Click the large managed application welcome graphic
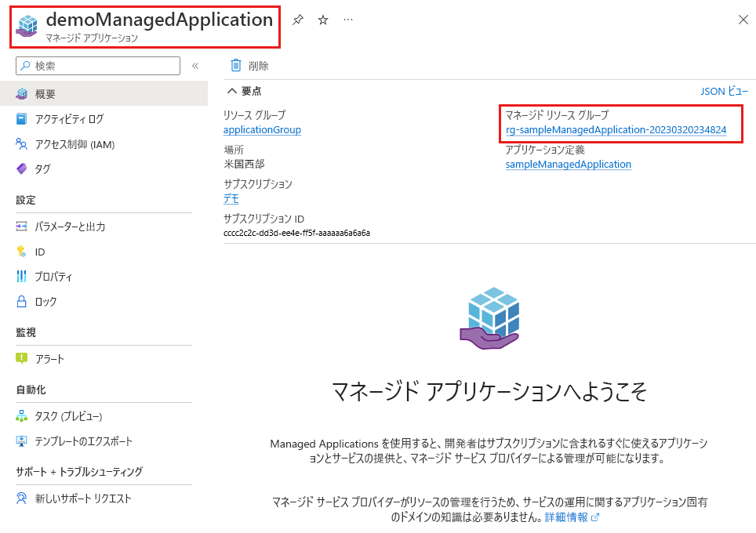The image size is (756, 533). pyautogui.click(x=489, y=318)
